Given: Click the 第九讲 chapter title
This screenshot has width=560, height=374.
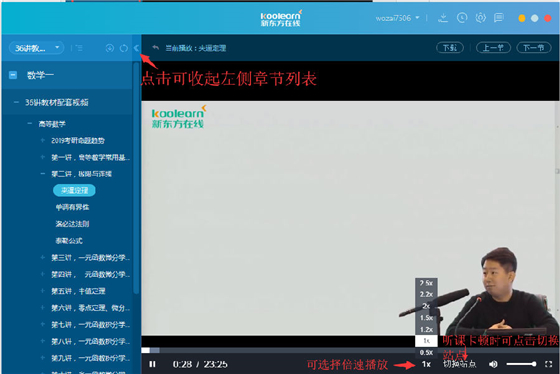Looking at the screenshot, I should pos(90,358).
